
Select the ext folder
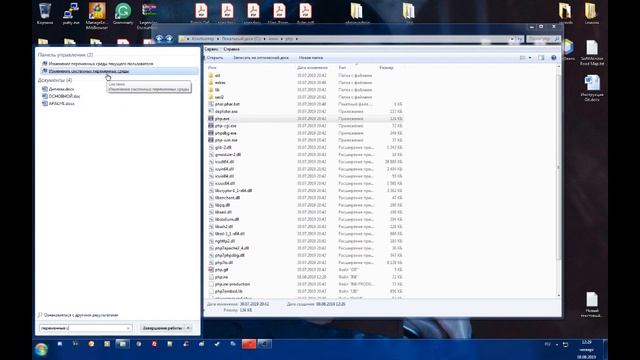(x=218, y=76)
